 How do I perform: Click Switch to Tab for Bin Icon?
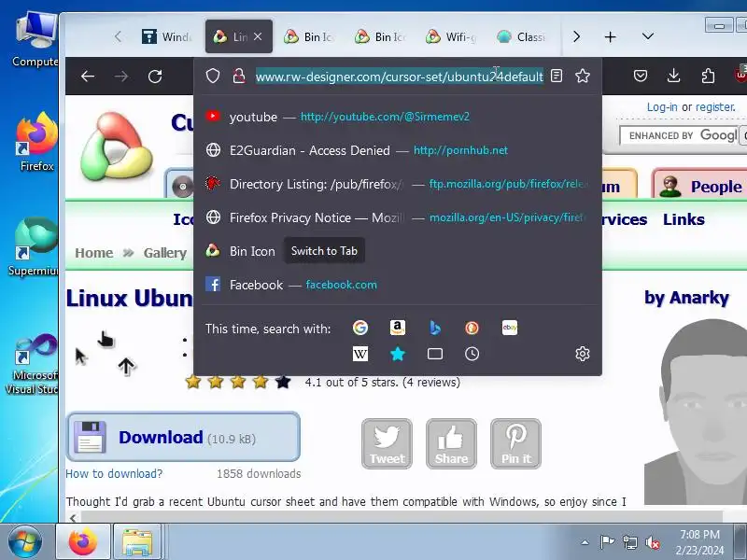(324, 251)
